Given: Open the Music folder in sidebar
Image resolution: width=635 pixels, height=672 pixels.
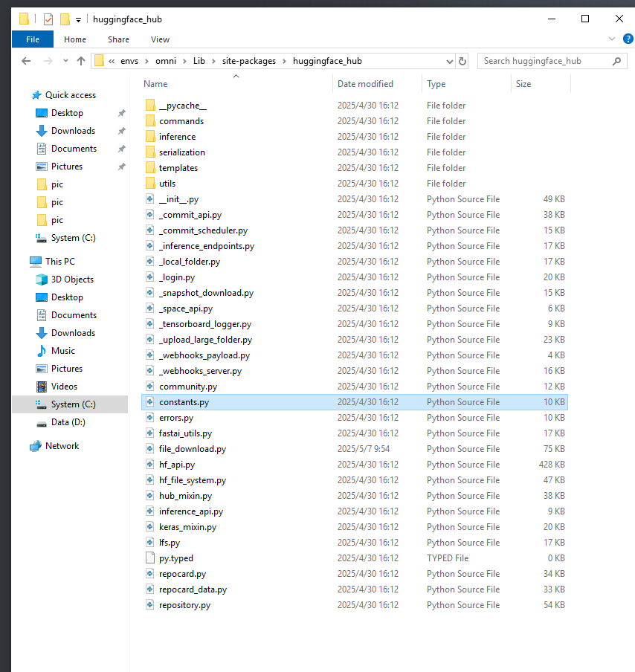Looking at the screenshot, I should tap(62, 351).
